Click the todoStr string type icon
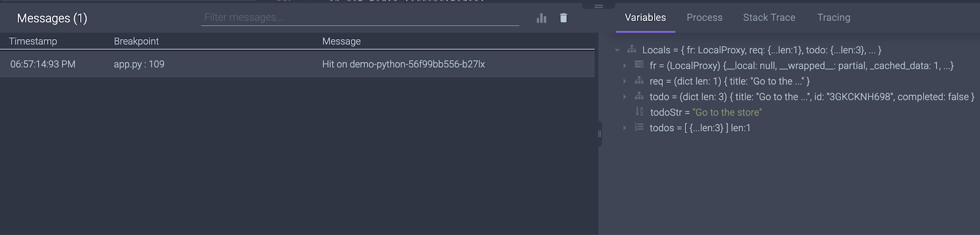 pyautogui.click(x=639, y=112)
